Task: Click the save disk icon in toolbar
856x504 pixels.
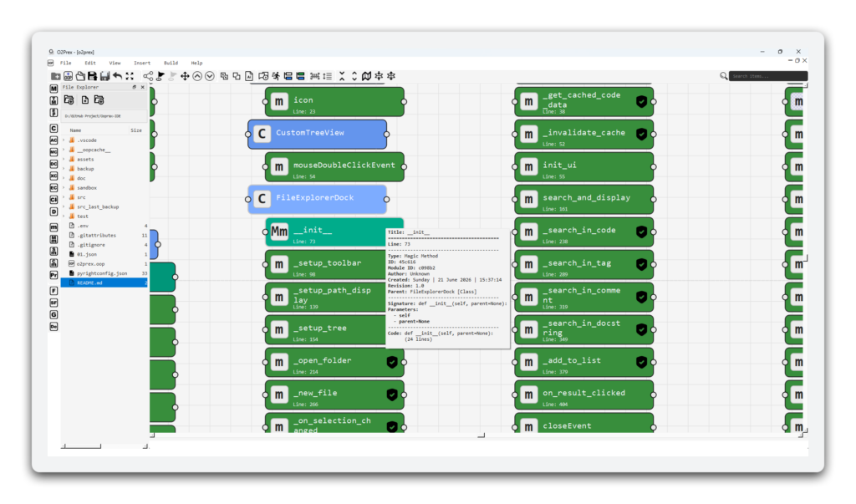Action: 92,76
